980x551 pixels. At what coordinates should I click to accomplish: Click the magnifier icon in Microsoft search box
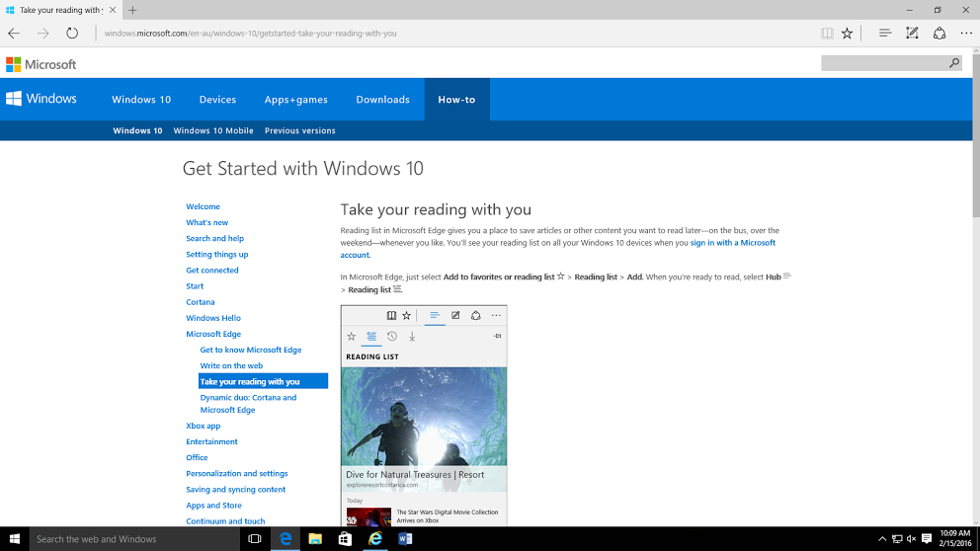pyautogui.click(x=954, y=63)
